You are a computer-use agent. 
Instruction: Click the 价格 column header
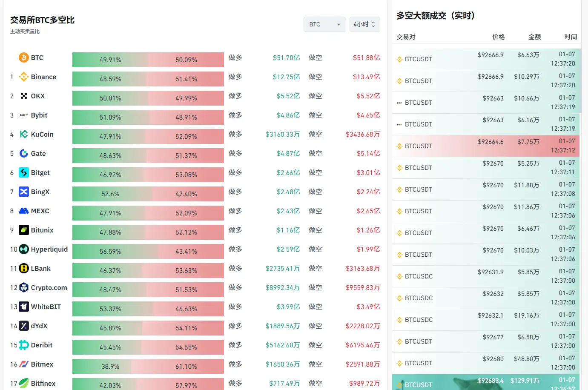[x=499, y=37]
